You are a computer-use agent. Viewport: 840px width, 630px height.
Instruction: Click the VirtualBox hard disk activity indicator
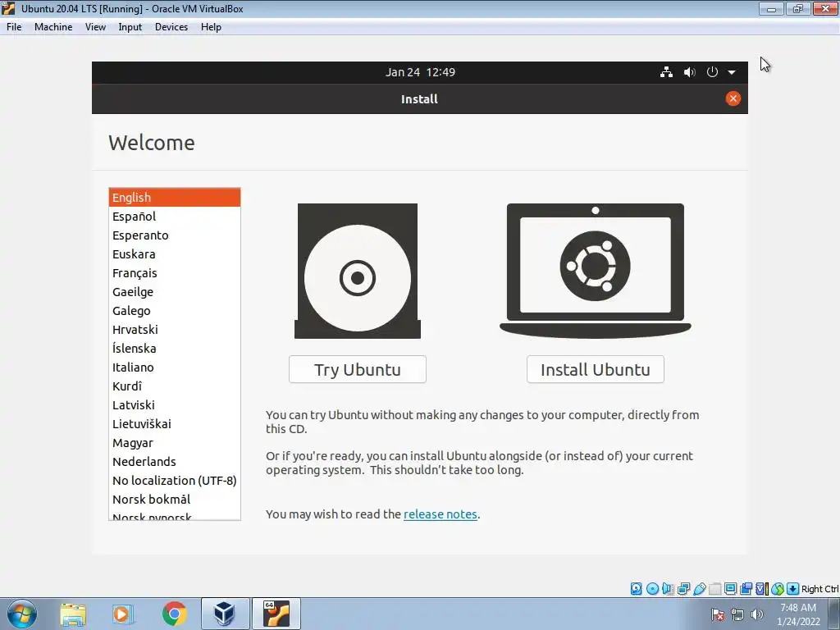click(x=636, y=589)
